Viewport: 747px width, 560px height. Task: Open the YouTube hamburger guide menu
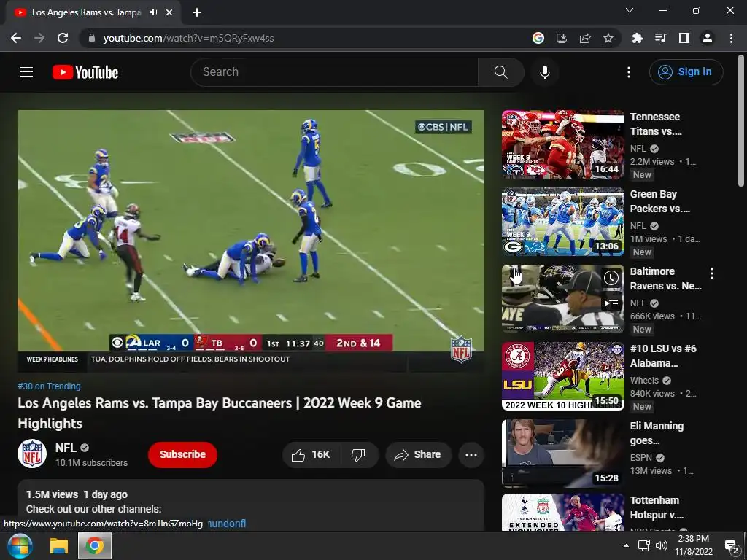26,72
